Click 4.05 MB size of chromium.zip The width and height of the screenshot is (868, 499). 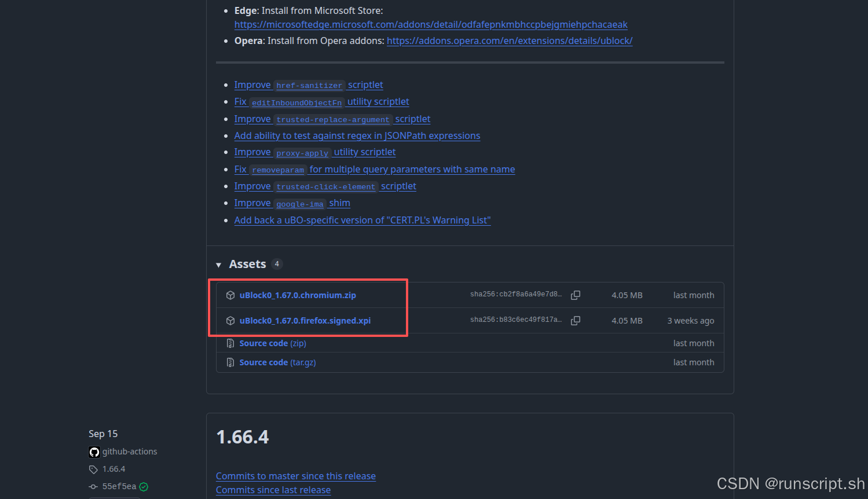pos(627,295)
